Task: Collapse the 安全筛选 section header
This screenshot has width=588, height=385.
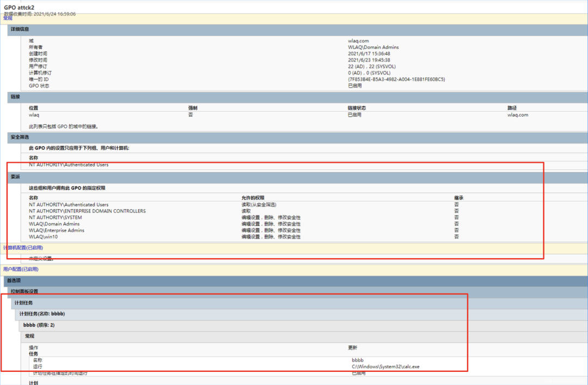Action: click(x=297, y=137)
